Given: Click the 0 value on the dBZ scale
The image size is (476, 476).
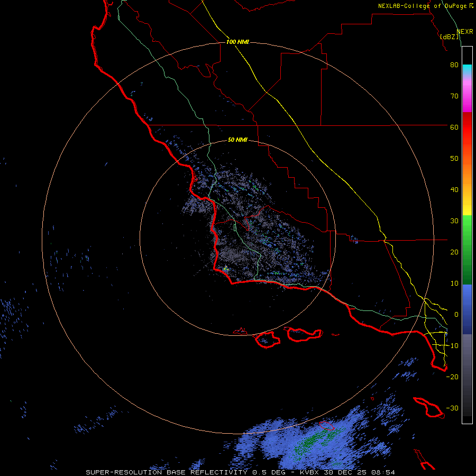Looking at the screenshot, I should point(456,315).
